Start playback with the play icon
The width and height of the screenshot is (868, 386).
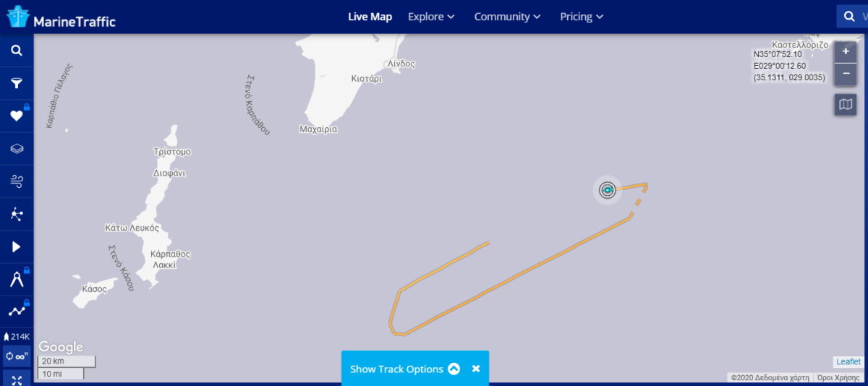point(17,246)
